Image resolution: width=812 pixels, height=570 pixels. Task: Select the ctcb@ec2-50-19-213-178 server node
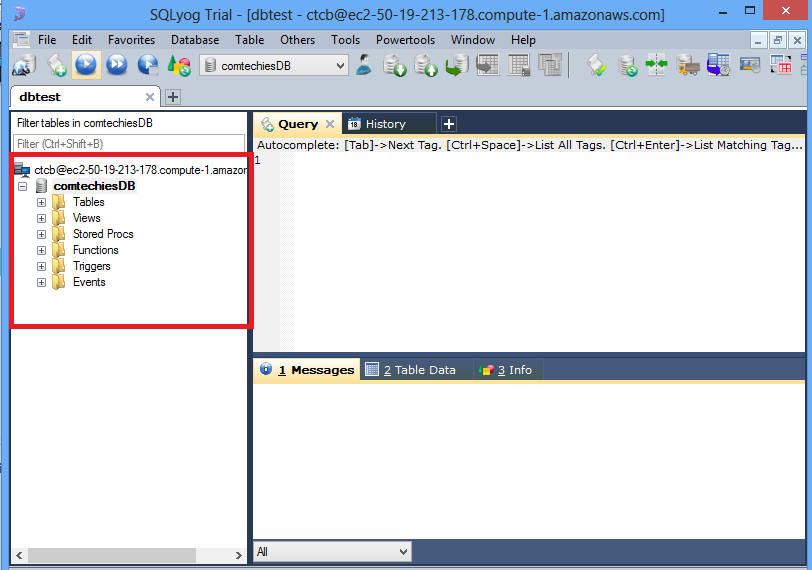tap(140, 170)
